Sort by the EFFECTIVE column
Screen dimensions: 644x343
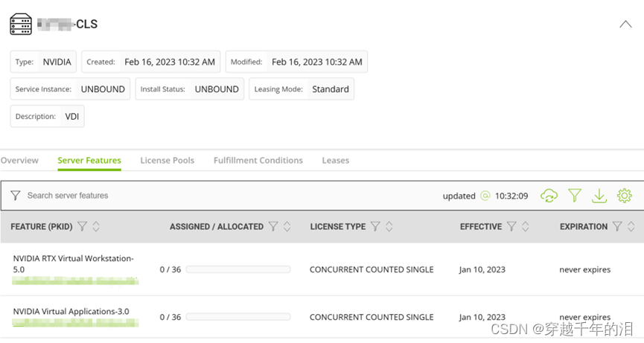tap(526, 226)
